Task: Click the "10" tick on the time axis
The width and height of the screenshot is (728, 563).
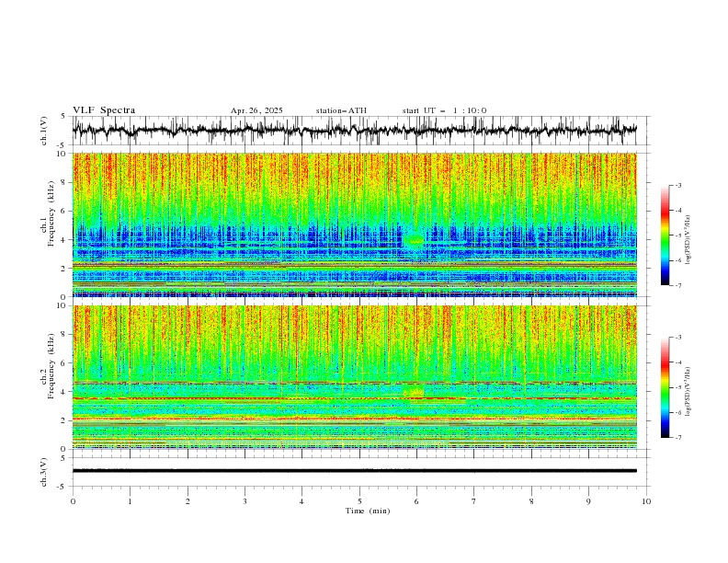Action: point(646,501)
